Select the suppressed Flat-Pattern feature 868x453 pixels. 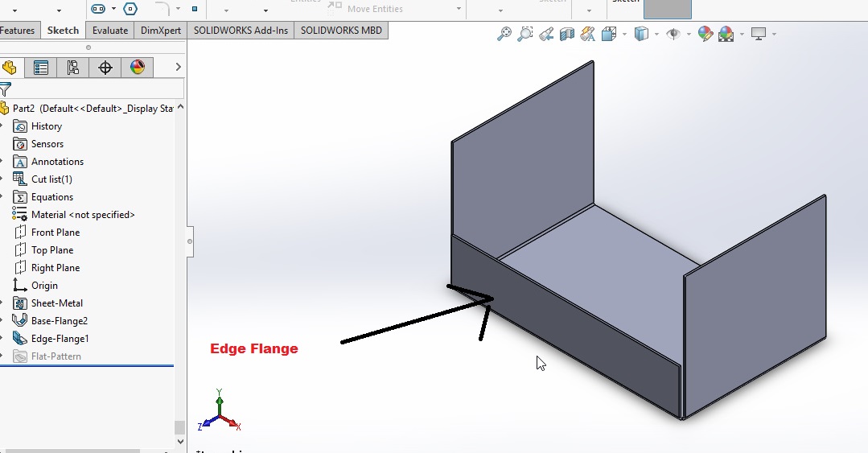click(x=56, y=356)
